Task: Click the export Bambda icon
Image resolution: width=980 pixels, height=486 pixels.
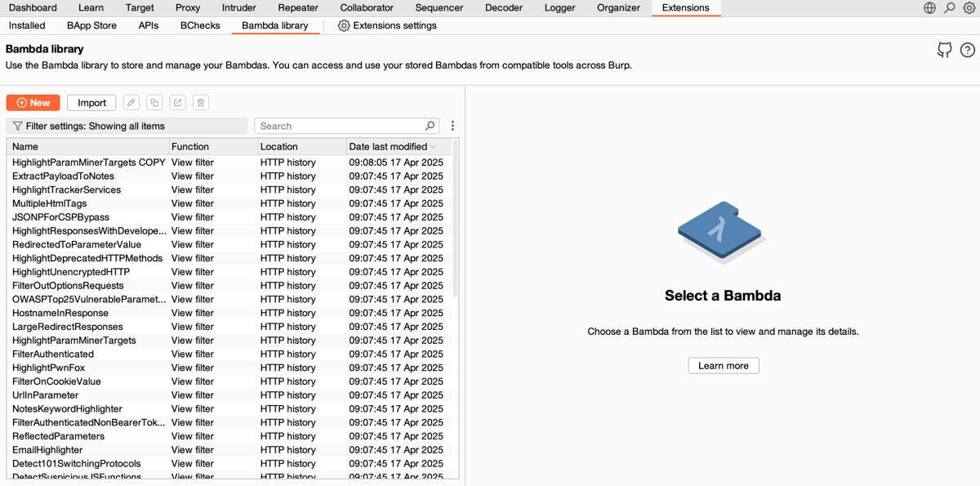Action: click(178, 103)
